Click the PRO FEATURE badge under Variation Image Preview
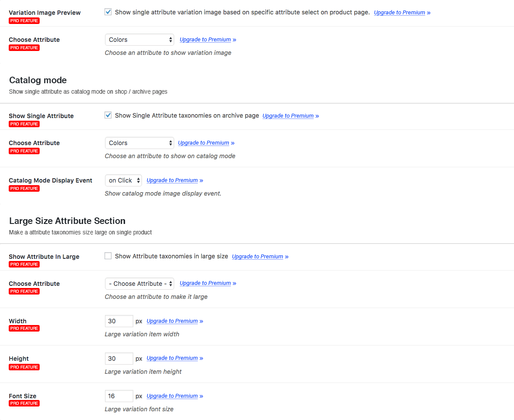514x420 pixels. coord(24,21)
